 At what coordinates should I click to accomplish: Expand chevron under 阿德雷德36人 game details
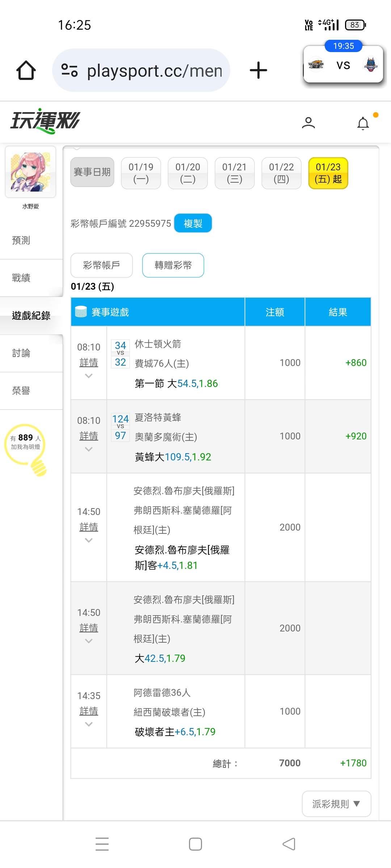click(89, 724)
